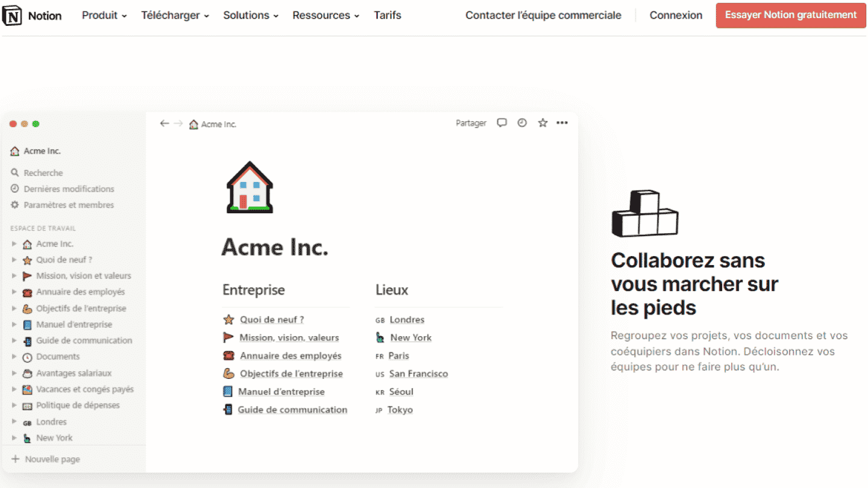Go back with the left arrow
868x488 pixels.
(165, 124)
